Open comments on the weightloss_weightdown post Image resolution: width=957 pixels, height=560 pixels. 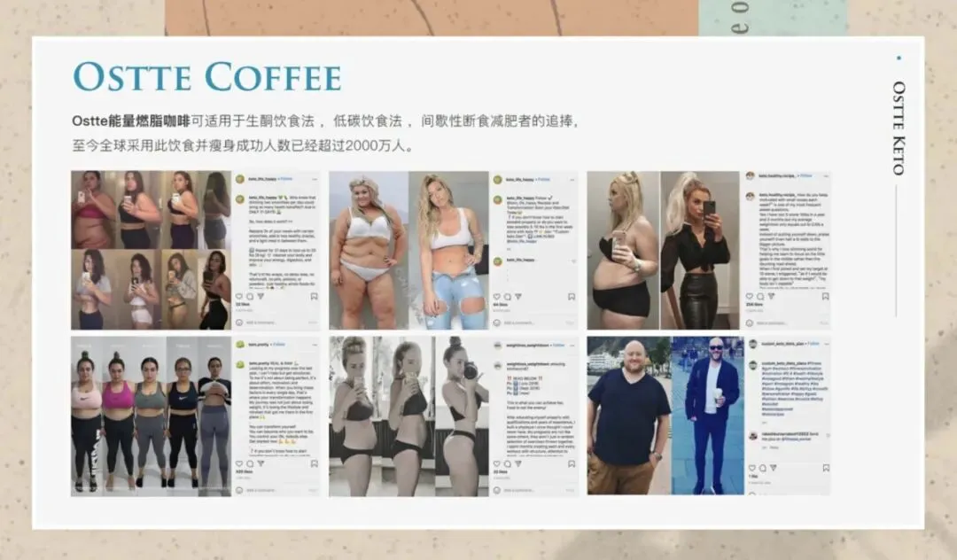[x=507, y=463]
